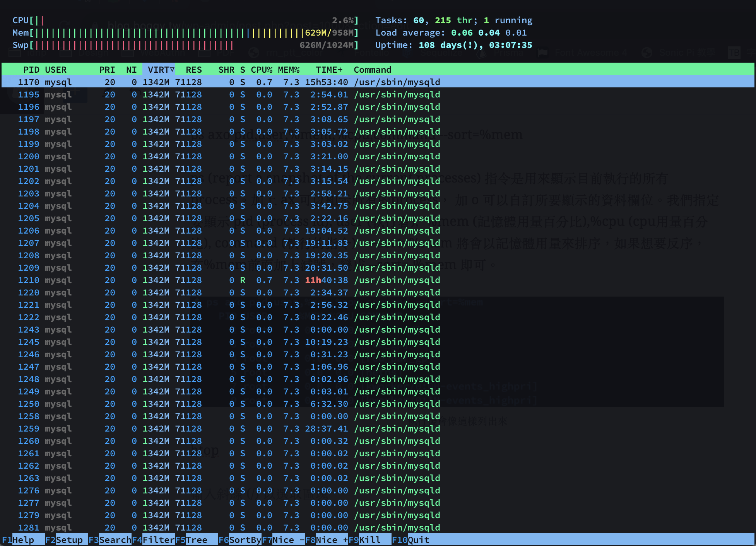The height and width of the screenshot is (546, 756).
Task: Sort by the PID column header
Action: click(x=31, y=70)
